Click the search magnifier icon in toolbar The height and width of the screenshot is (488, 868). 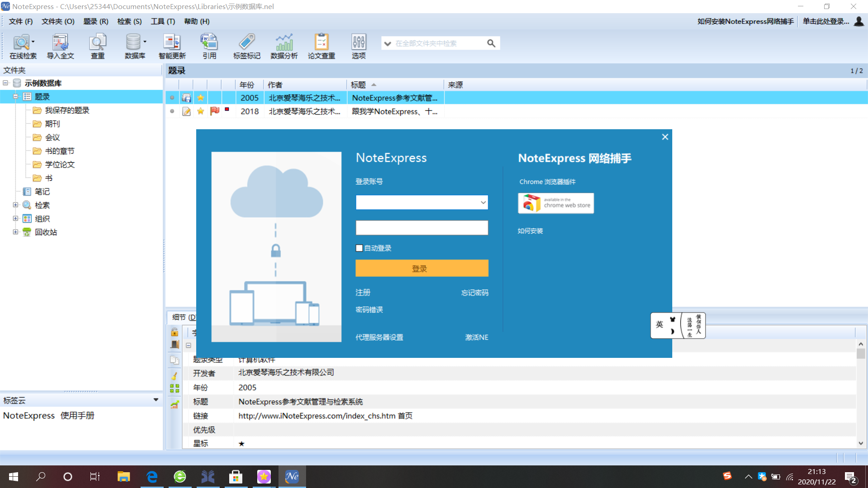(491, 43)
